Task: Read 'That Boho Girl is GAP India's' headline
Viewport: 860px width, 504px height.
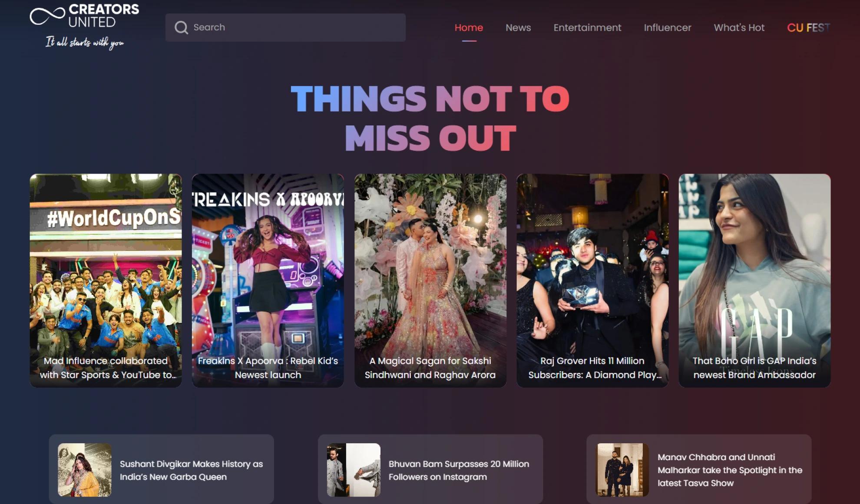Action: coord(754,368)
